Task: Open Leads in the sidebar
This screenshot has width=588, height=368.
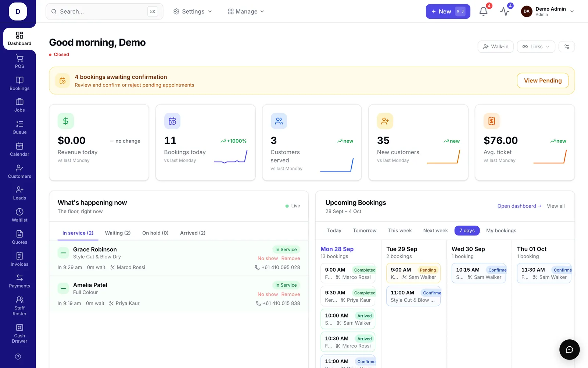Action: click(x=19, y=193)
